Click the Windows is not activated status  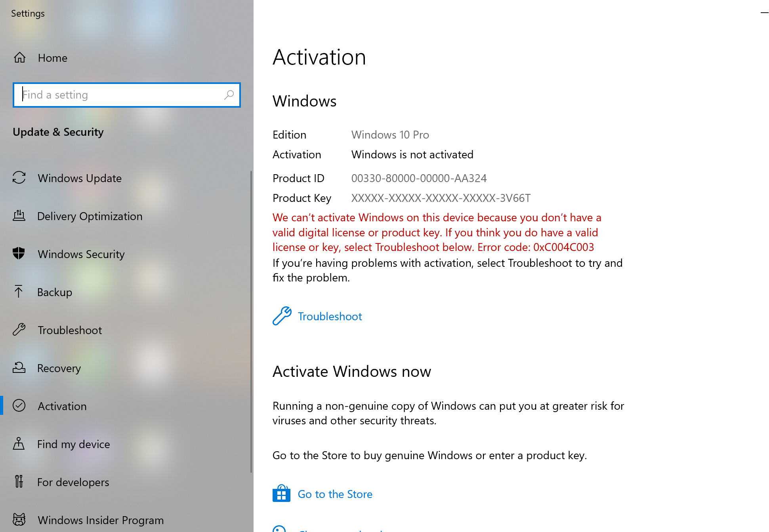point(412,154)
